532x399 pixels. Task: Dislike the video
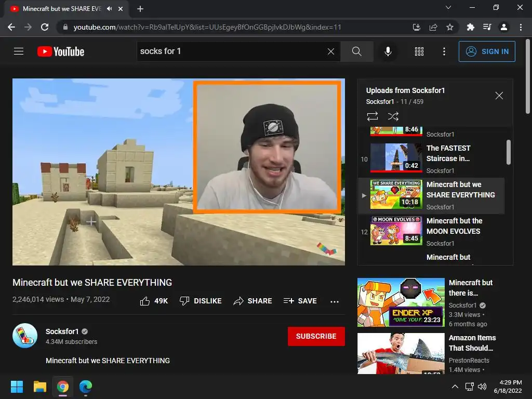click(201, 301)
